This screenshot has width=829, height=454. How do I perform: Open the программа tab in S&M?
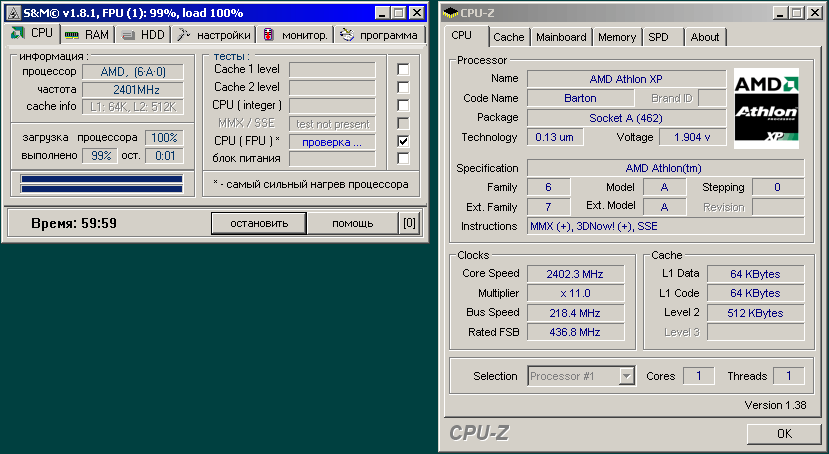pyautogui.click(x=379, y=35)
